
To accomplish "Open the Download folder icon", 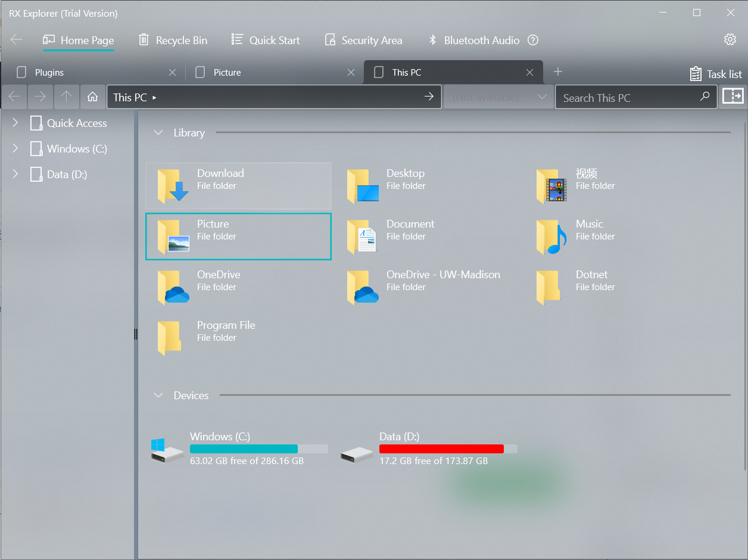I will click(x=173, y=185).
